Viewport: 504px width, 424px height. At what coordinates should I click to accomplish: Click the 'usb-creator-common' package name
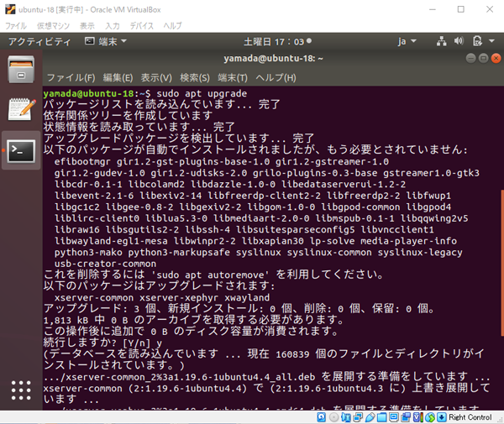pyautogui.click(x=105, y=264)
